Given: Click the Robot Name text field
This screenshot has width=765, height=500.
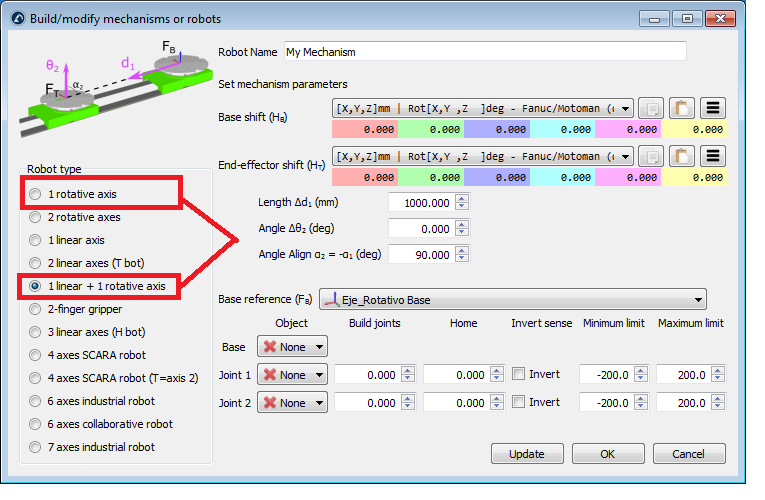Looking at the screenshot, I should (484, 51).
